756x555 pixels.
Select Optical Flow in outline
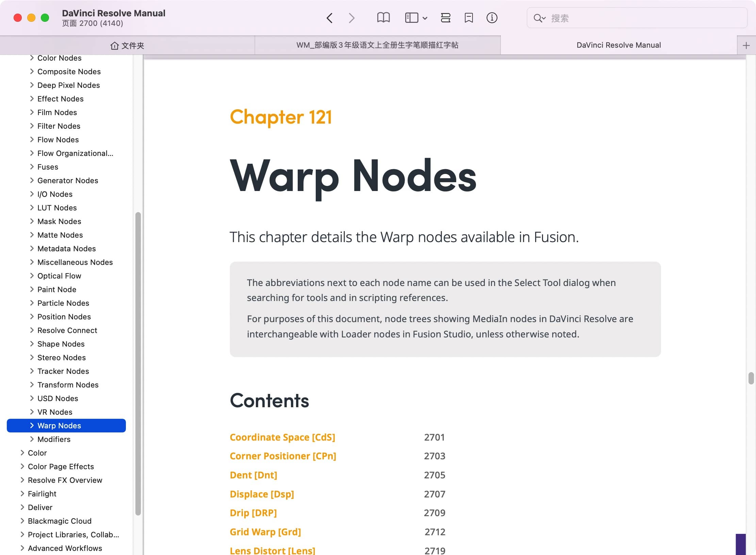coord(59,276)
